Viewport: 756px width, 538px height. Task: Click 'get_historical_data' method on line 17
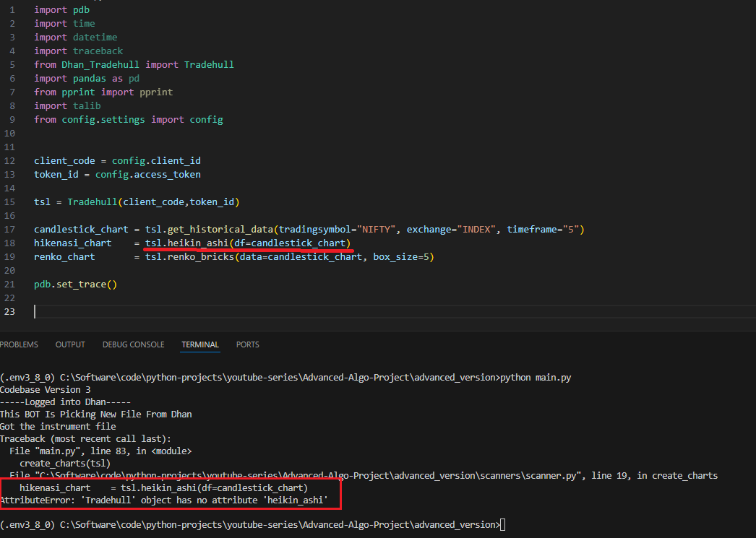point(220,229)
